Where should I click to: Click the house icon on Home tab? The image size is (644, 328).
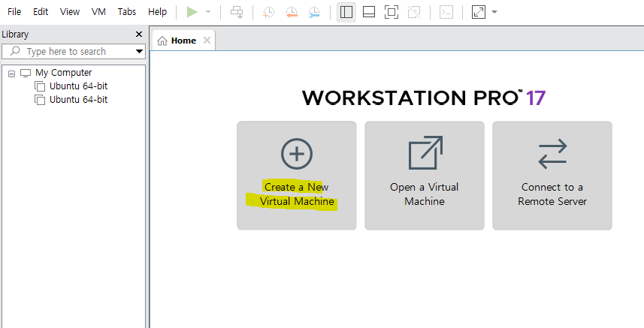pyautogui.click(x=162, y=41)
